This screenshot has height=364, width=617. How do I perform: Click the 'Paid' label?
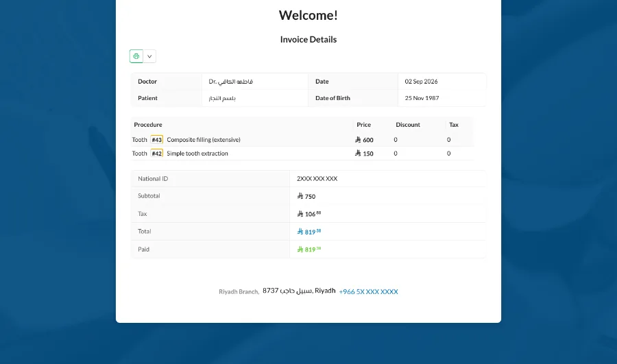(144, 249)
